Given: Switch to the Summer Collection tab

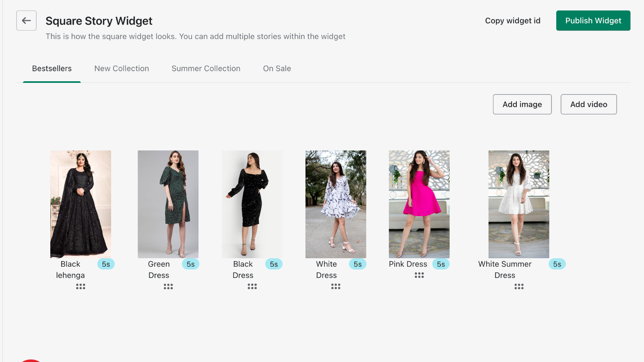Looking at the screenshot, I should (206, 68).
